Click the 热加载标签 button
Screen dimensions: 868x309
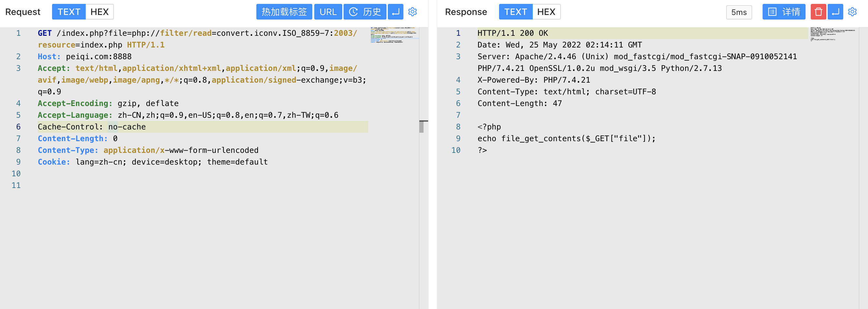tap(284, 12)
